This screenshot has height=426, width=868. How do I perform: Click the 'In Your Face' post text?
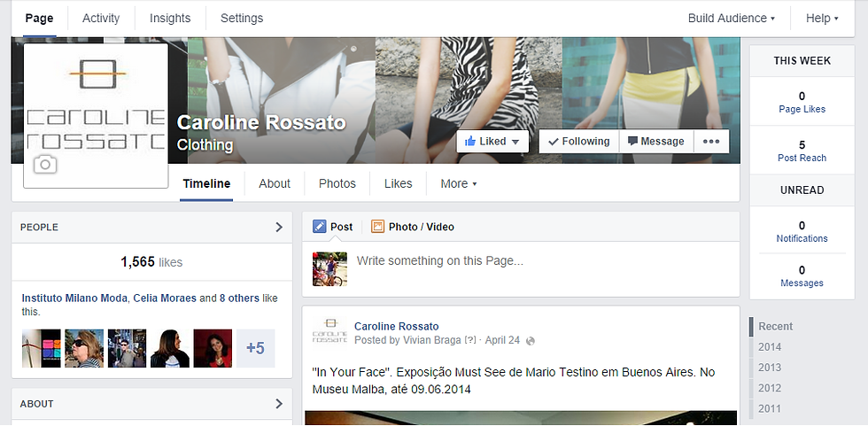513,381
